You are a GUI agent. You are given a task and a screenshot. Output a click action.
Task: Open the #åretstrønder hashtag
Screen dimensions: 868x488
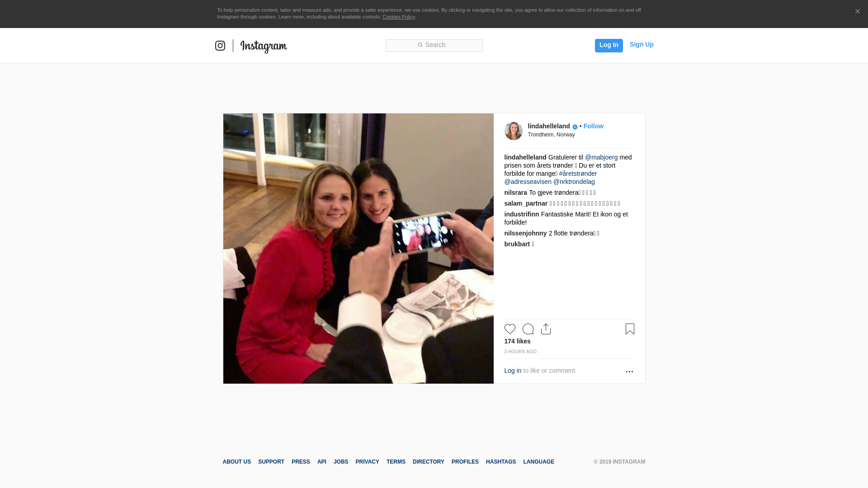tap(578, 174)
